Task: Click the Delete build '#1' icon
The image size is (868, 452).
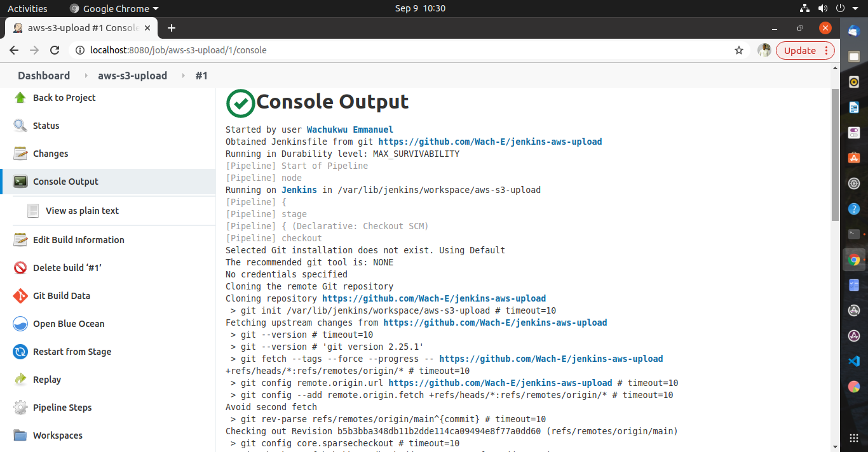Action: coord(20,268)
